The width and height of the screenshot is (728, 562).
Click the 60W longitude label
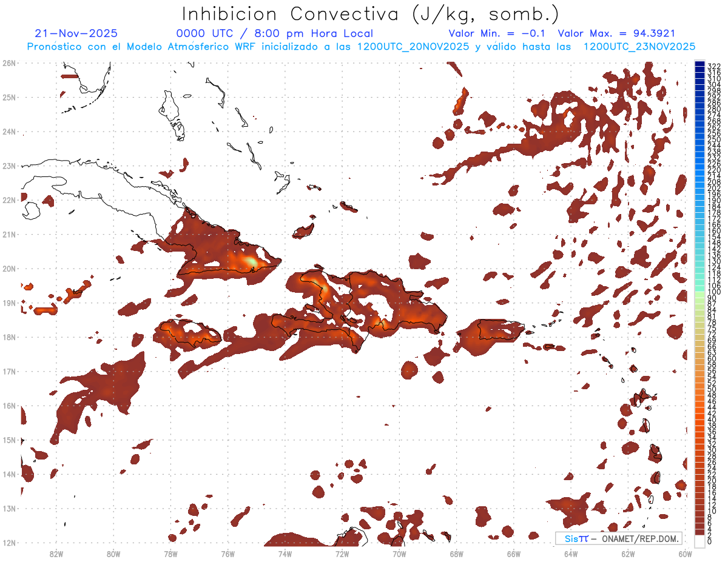pos(686,553)
